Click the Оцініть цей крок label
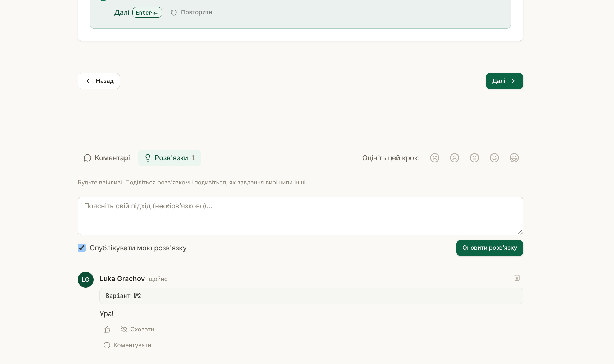This screenshot has width=614, height=364. [391, 158]
